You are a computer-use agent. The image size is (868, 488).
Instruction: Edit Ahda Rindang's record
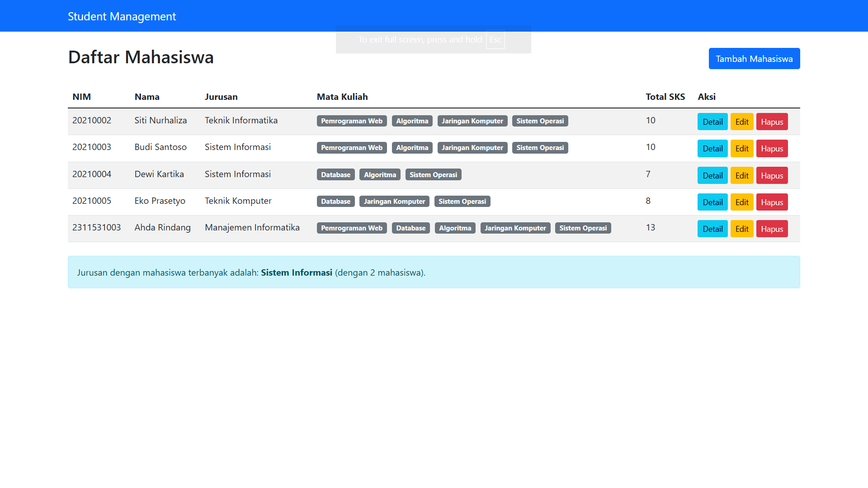741,229
